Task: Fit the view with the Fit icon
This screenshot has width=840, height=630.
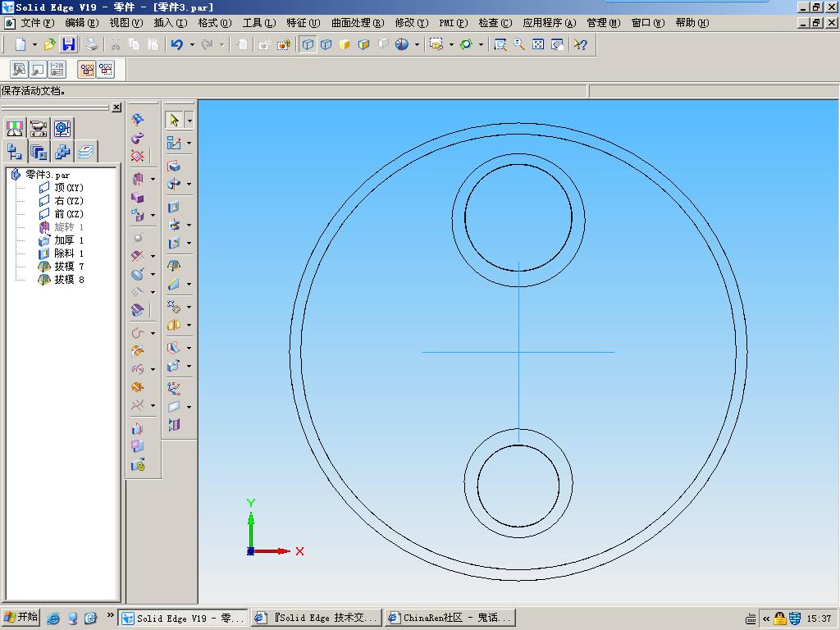Action: pyautogui.click(x=538, y=44)
